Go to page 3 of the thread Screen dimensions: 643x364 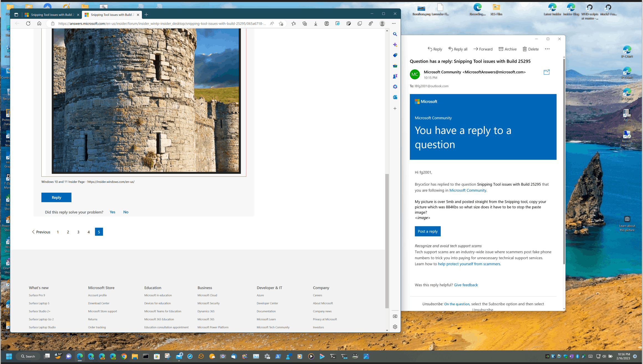coord(78,232)
